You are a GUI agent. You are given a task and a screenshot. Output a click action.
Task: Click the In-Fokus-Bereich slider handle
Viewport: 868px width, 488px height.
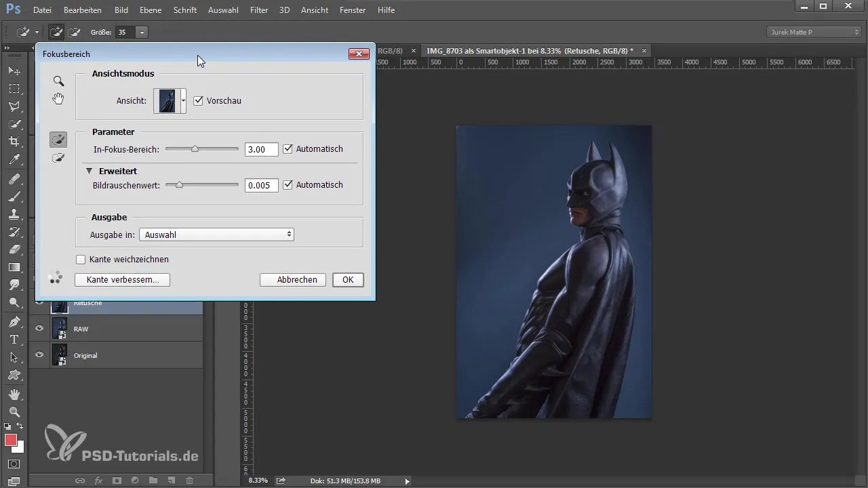195,149
